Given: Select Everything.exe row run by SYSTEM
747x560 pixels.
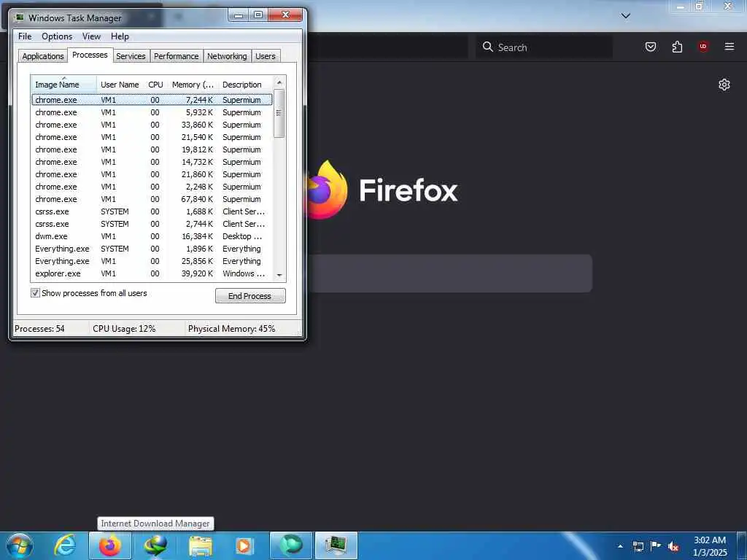Looking at the screenshot, I should click(152, 249).
